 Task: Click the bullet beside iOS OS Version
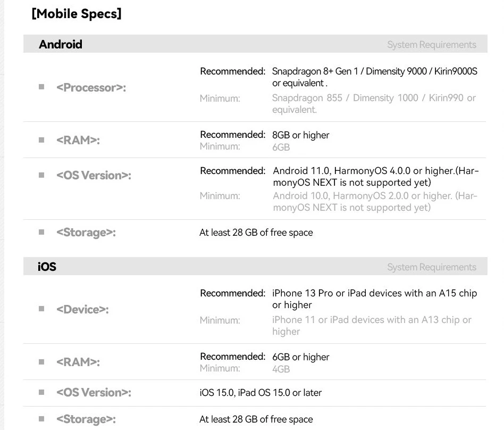pyautogui.click(x=41, y=392)
